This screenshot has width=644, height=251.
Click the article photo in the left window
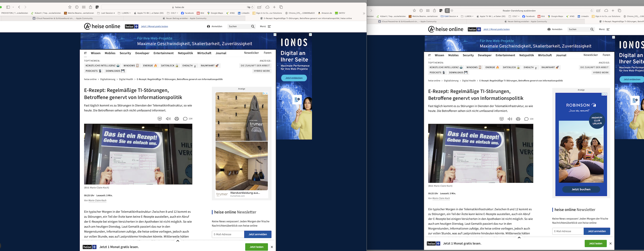138,154
